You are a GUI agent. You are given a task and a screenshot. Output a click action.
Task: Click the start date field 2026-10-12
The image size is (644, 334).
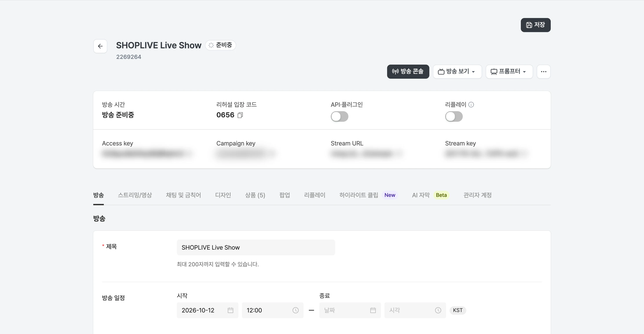207,310
